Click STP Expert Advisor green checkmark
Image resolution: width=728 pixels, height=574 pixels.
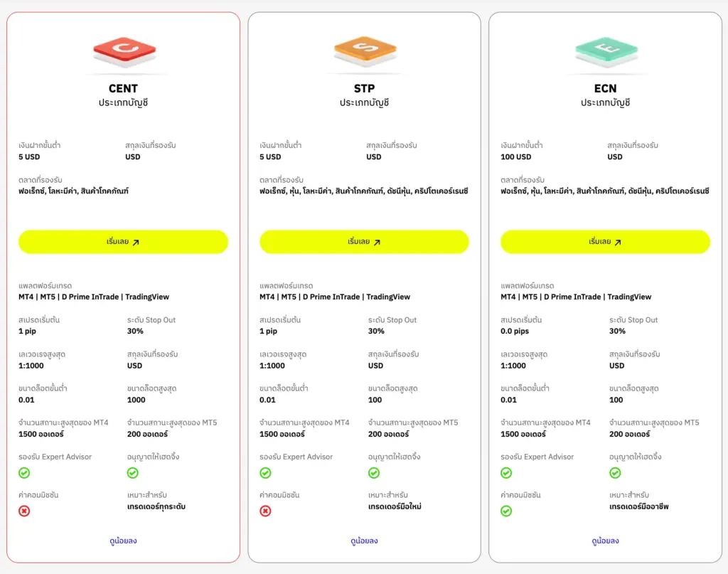(x=265, y=473)
